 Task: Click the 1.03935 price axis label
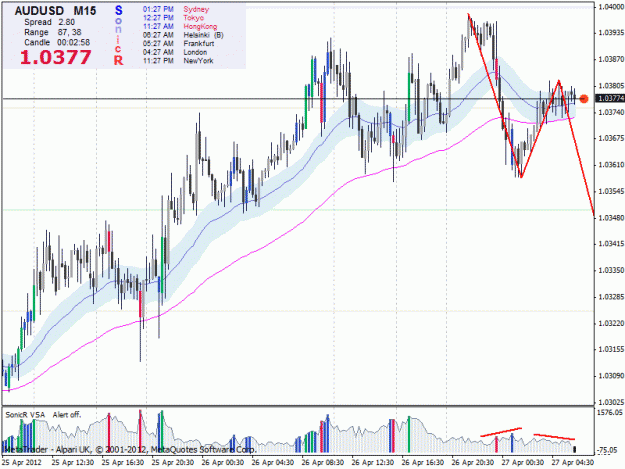point(611,33)
